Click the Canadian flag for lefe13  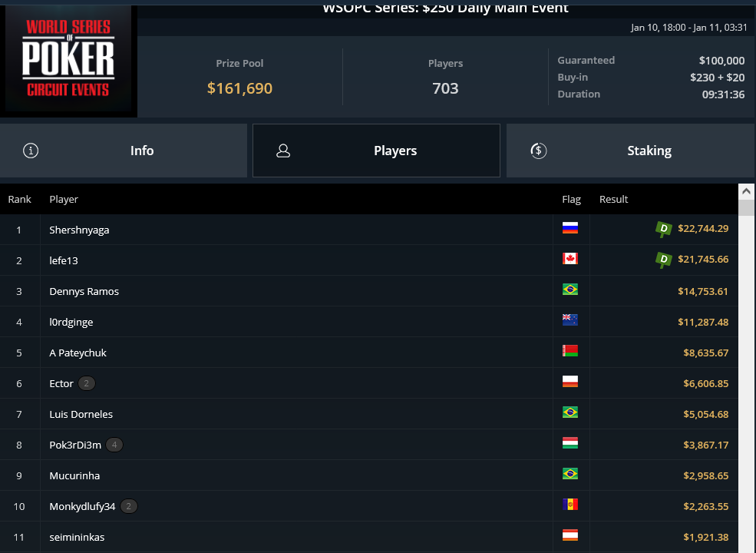pos(570,259)
